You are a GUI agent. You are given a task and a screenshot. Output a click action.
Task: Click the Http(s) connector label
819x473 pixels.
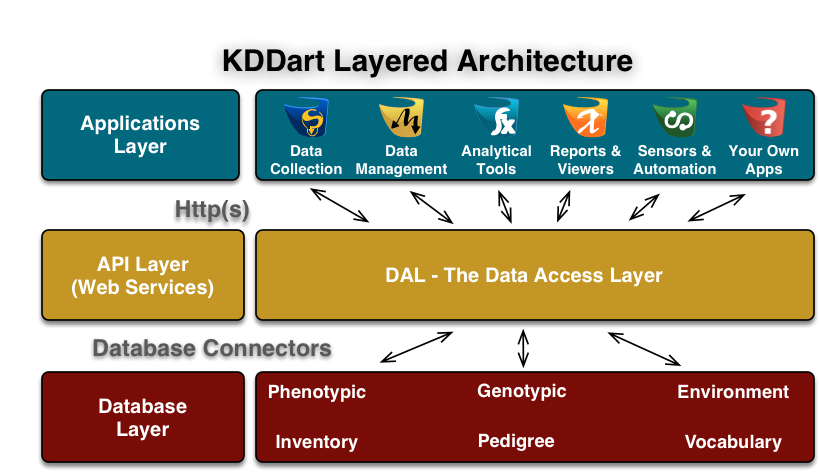click(212, 209)
